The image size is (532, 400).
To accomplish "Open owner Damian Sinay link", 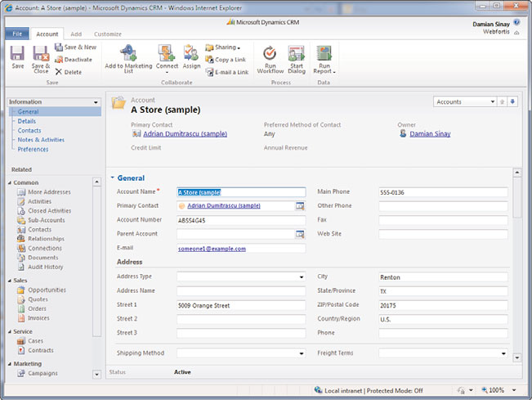I will coord(430,134).
